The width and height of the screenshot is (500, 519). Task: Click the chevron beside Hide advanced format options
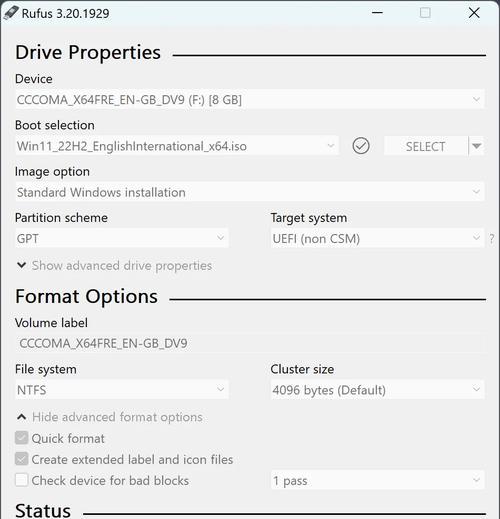click(22, 417)
